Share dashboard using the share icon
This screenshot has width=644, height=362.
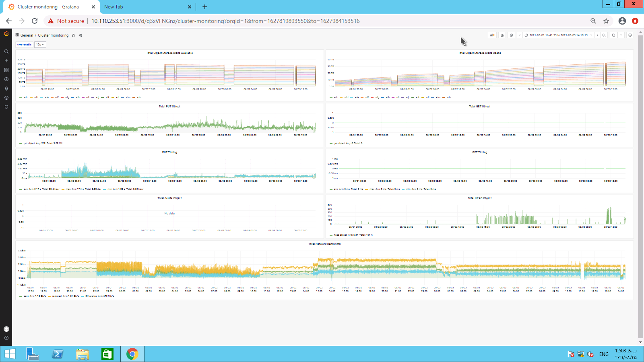coord(80,35)
